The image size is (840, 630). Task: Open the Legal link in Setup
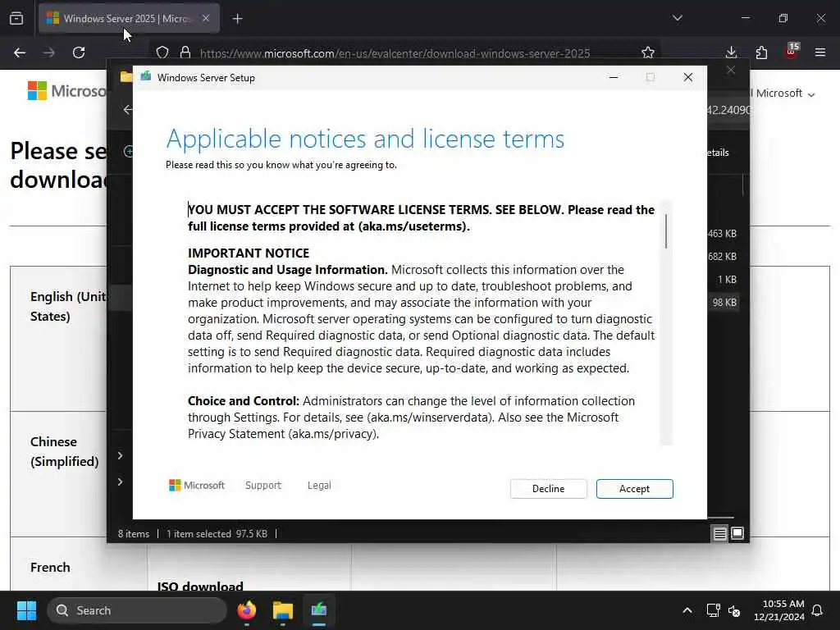tap(319, 486)
